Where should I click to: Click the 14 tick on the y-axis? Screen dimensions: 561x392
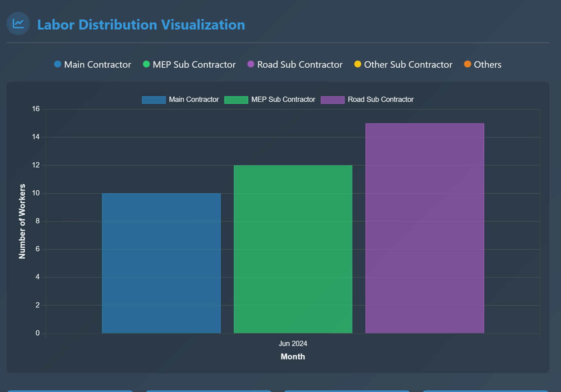click(36, 137)
